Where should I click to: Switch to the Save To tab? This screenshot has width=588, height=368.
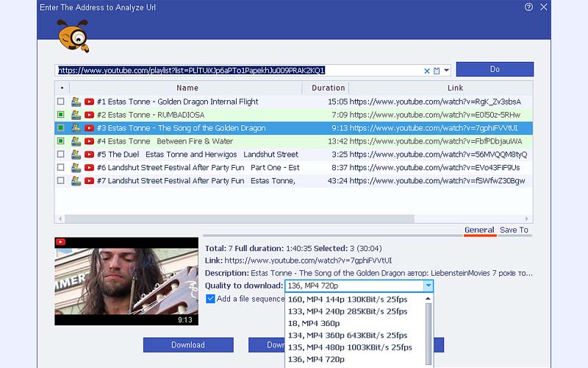514,230
